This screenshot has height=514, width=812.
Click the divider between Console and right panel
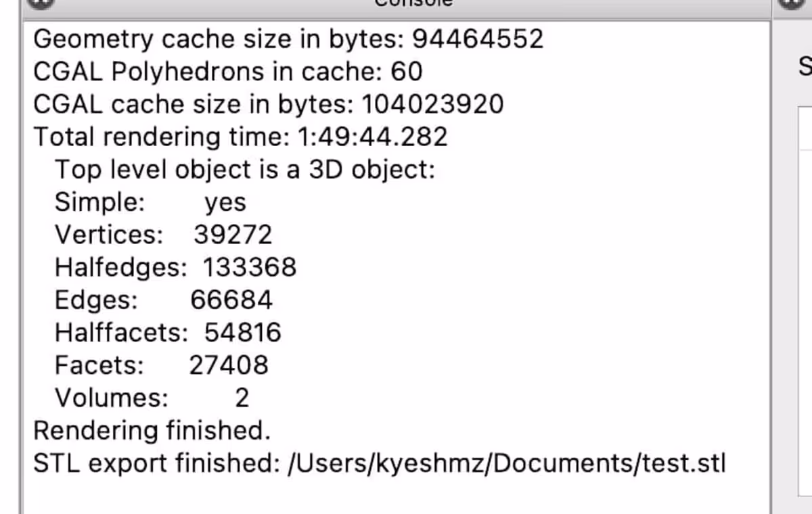point(772,271)
